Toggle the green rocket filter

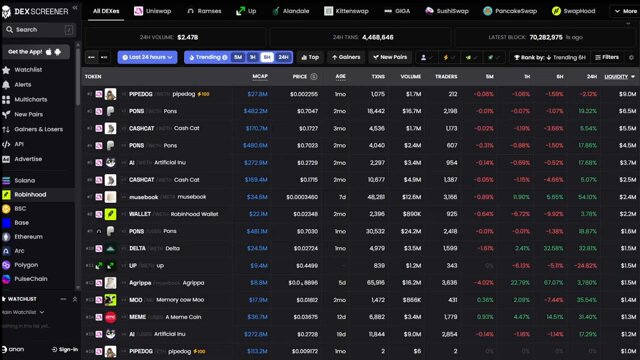click(493, 58)
